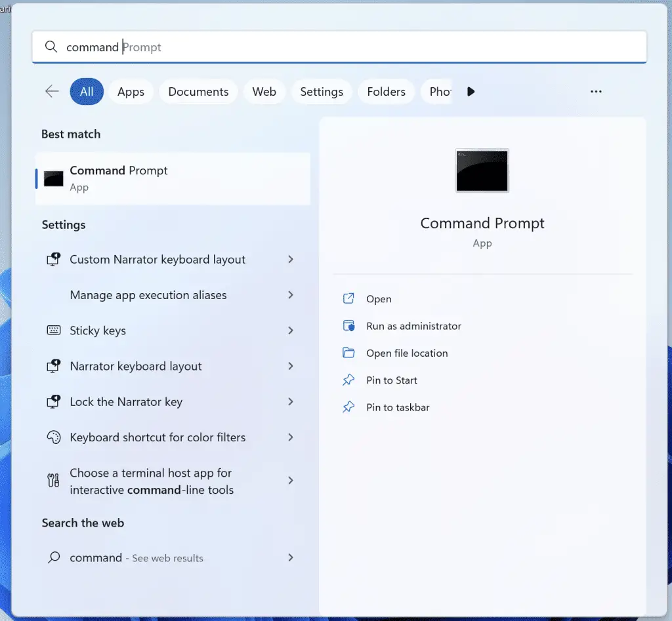Expand chevron for Narrator keyboard layout

(x=291, y=366)
